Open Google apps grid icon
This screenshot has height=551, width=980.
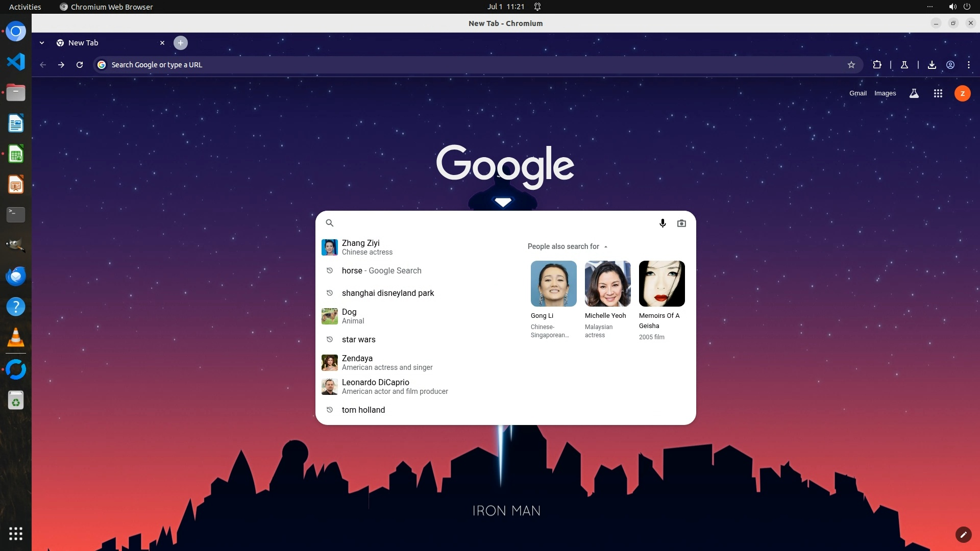tap(938, 93)
